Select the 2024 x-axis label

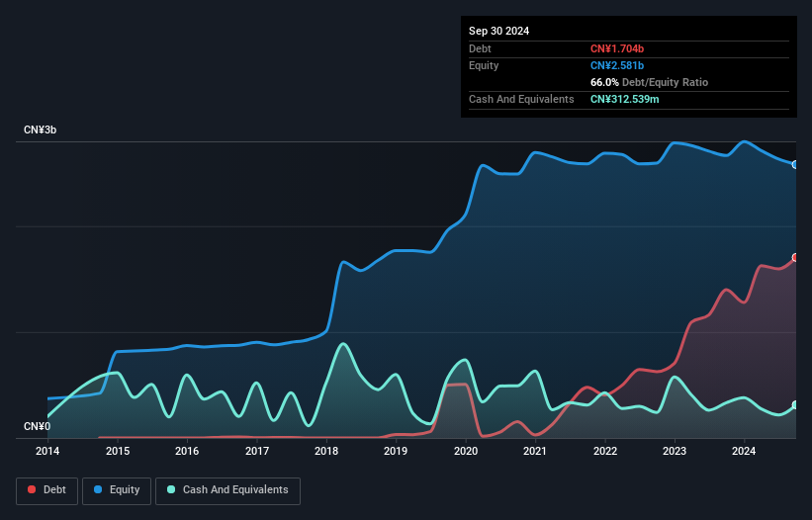click(744, 452)
